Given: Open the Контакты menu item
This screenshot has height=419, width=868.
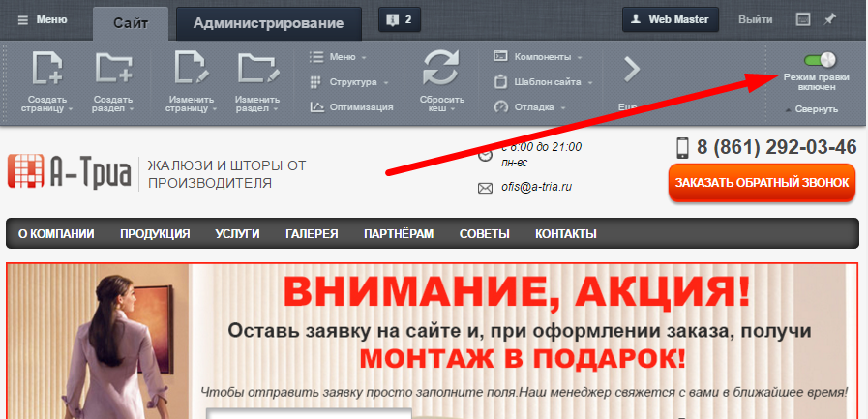Looking at the screenshot, I should pyautogui.click(x=566, y=233).
